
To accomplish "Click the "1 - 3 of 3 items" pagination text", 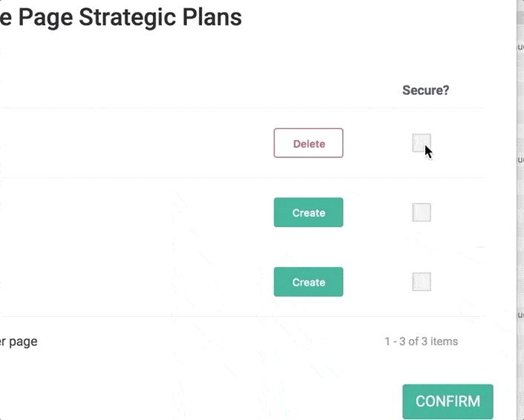I will click(x=421, y=341).
